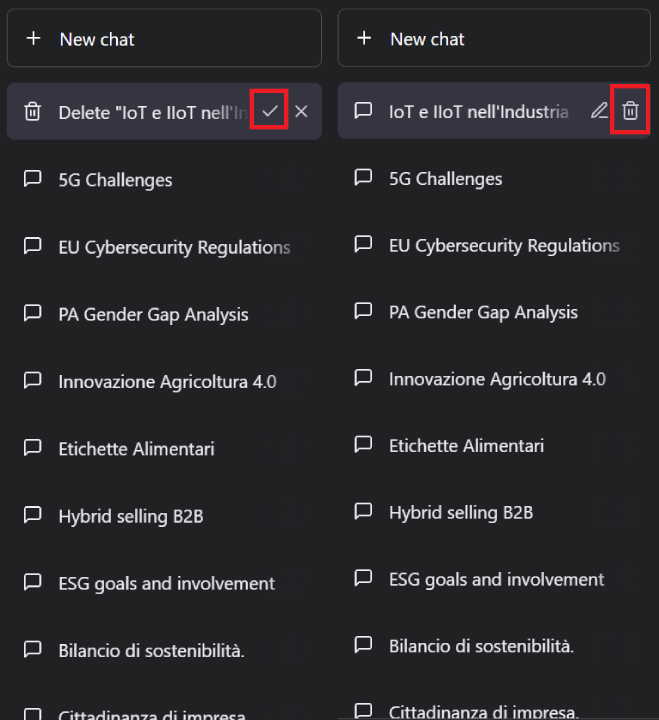Click the trash icon beside the pencil

coord(630,111)
